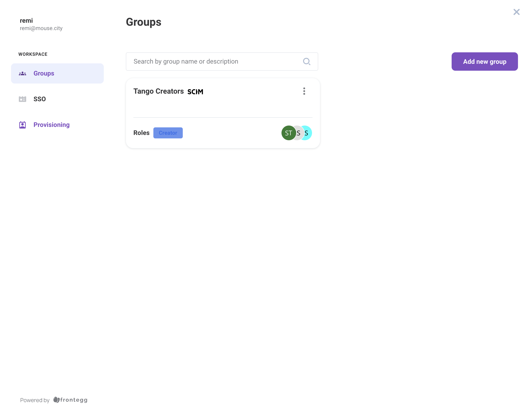Viewport: 529px width, 420px height.
Task: Click the Creator role tag
Action: pos(168,133)
